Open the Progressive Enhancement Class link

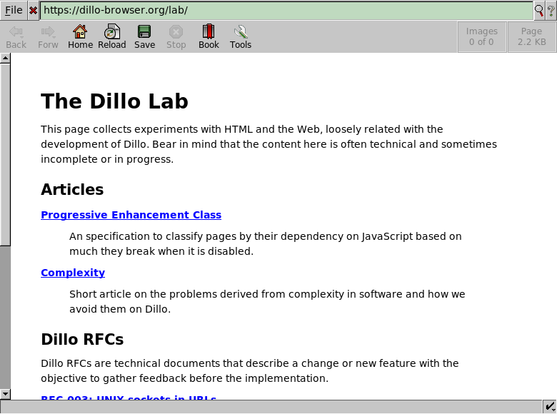pos(131,215)
